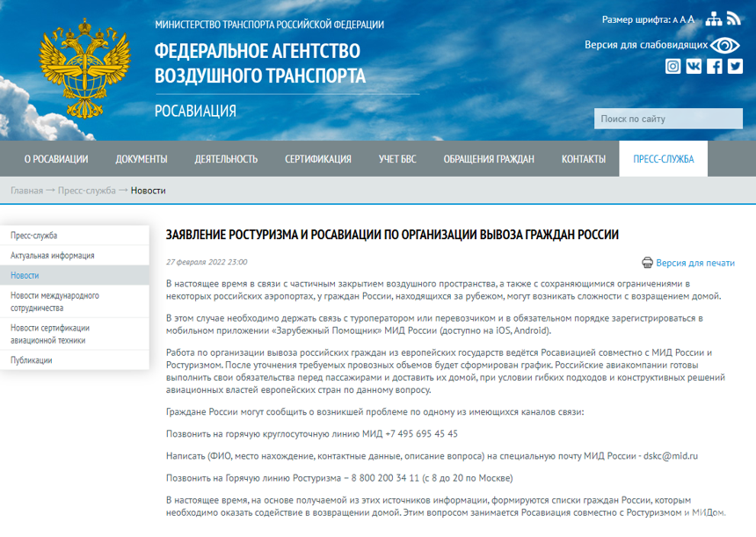This screenshot has height=537, width=756.
Task: Open 'Публикации' sidebar item
Action: pos(75,360)
